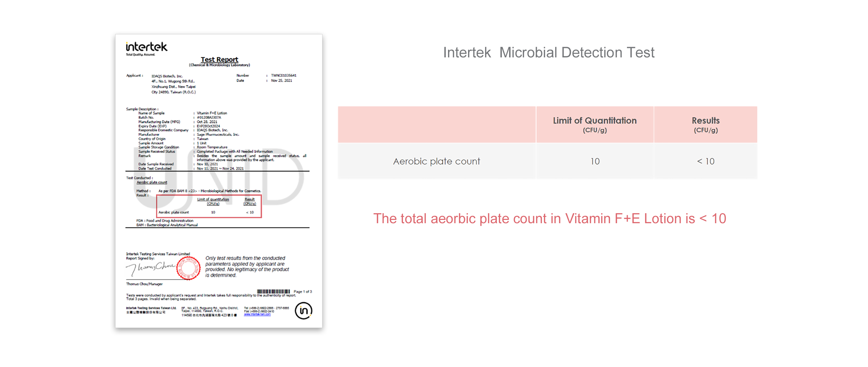Click the '< 10' result cell

(706, 161)
